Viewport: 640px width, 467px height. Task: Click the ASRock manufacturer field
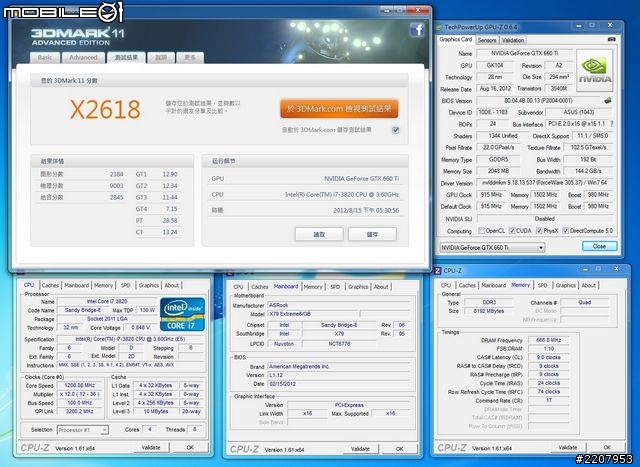[339, 305]
